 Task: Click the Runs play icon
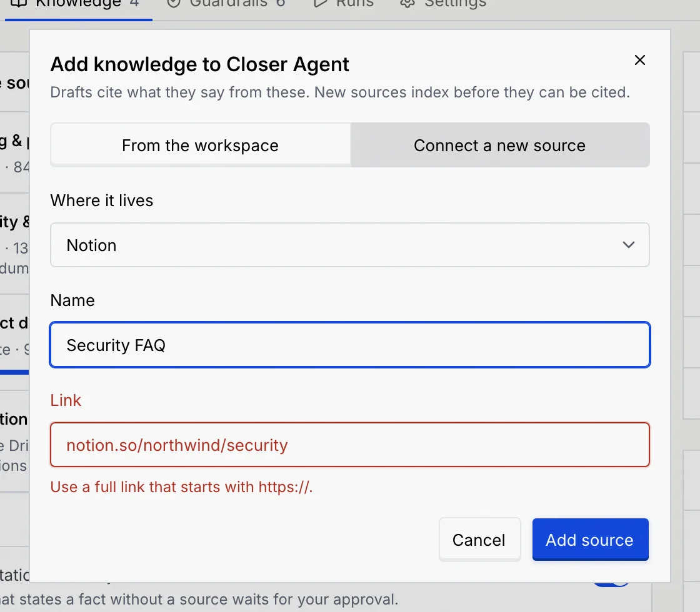coord(320,4)
